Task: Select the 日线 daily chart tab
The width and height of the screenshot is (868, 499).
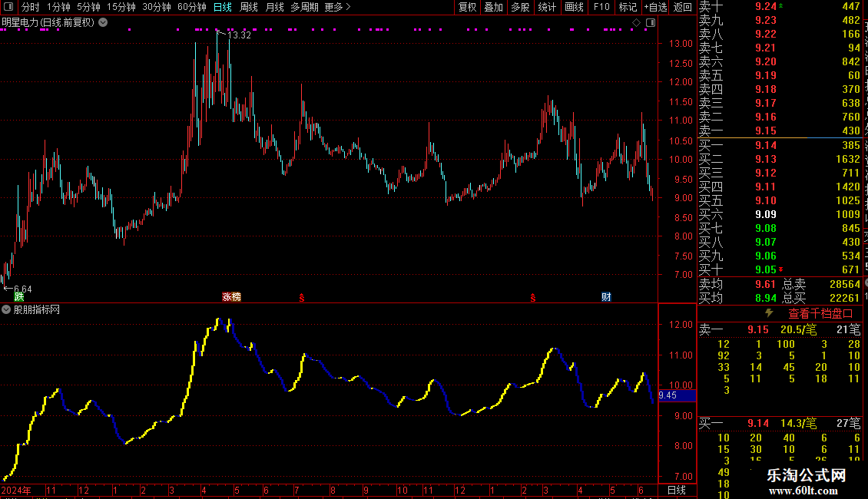Action: (x=223, y=7)
